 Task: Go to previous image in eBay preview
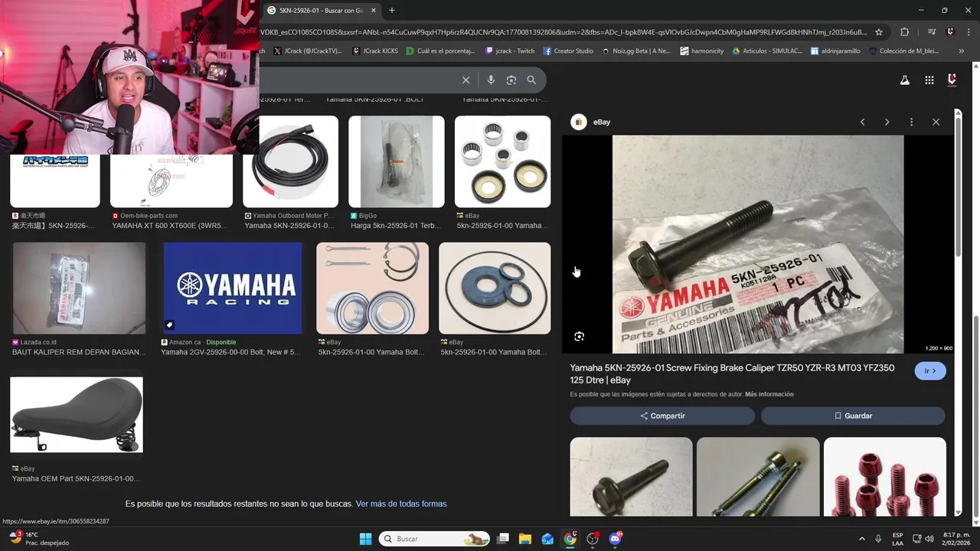pyautogui.click(x=862, y=122)
